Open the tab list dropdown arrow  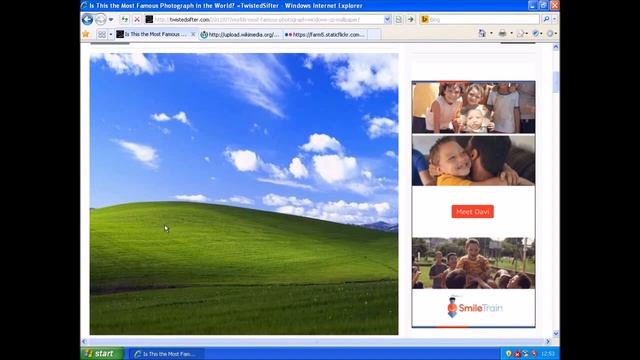pyautogui.click(x=111, y=35)
